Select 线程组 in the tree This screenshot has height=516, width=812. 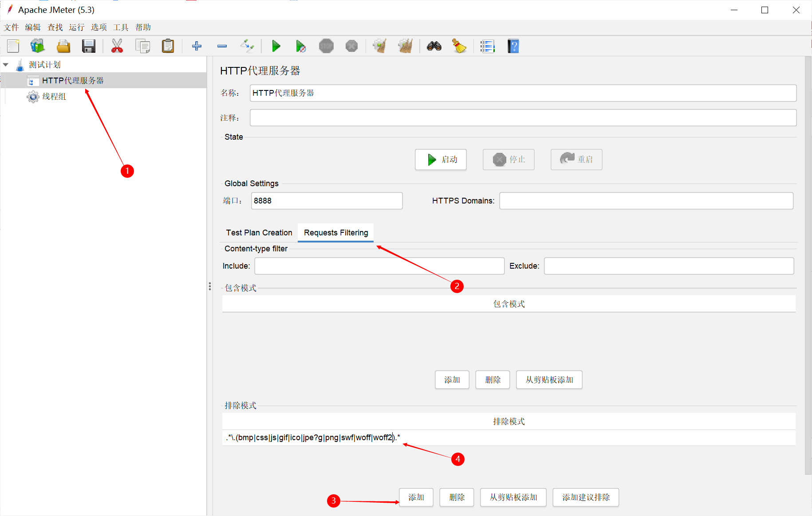pos(54,97)
